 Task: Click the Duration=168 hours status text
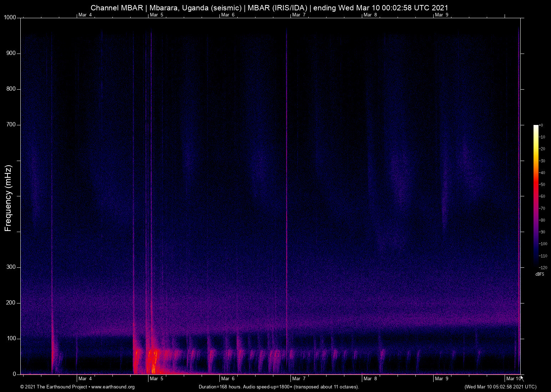point(279,387)
